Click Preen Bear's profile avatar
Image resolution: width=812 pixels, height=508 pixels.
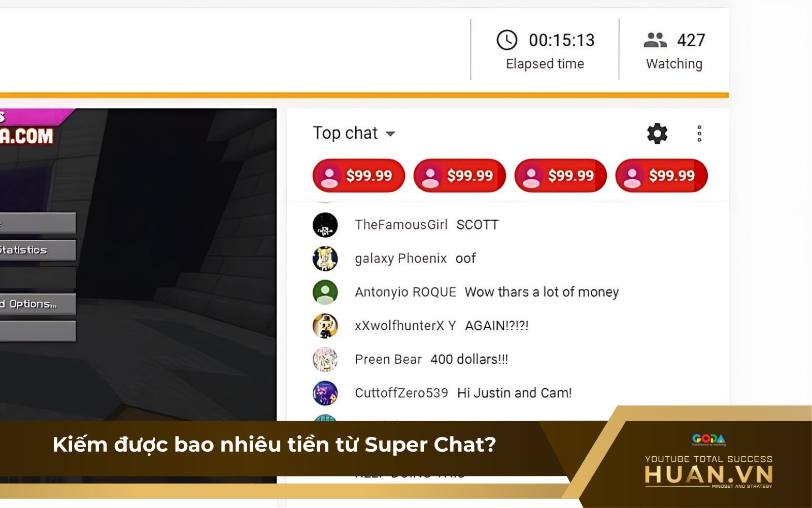pos(325,359)
